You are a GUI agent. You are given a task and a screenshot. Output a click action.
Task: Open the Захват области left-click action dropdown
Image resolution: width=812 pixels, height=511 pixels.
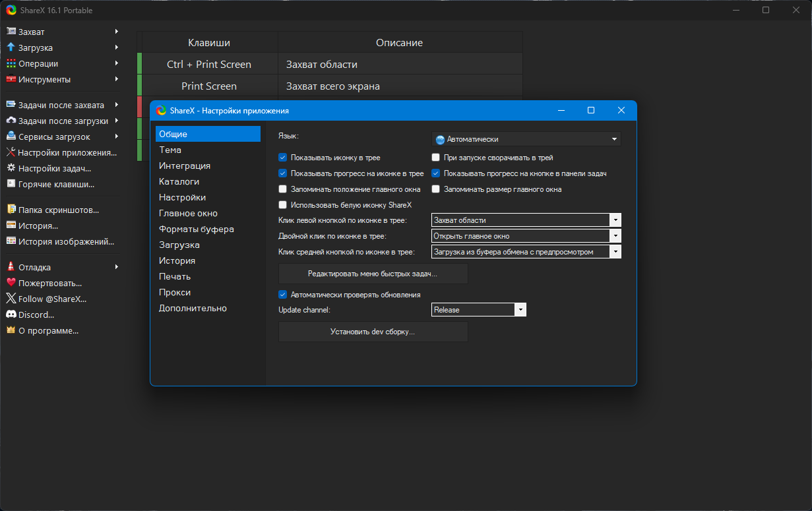point(526,220)
